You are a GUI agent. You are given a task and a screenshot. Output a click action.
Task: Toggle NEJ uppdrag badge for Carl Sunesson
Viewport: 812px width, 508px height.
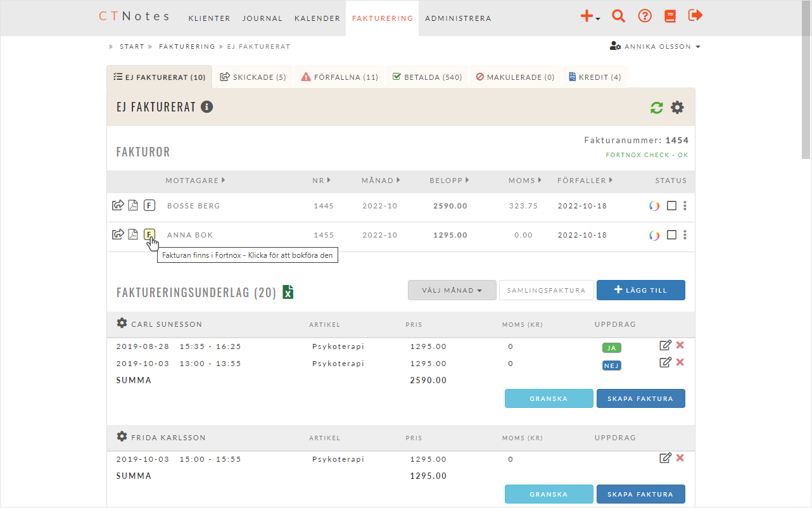pos(612,365)
